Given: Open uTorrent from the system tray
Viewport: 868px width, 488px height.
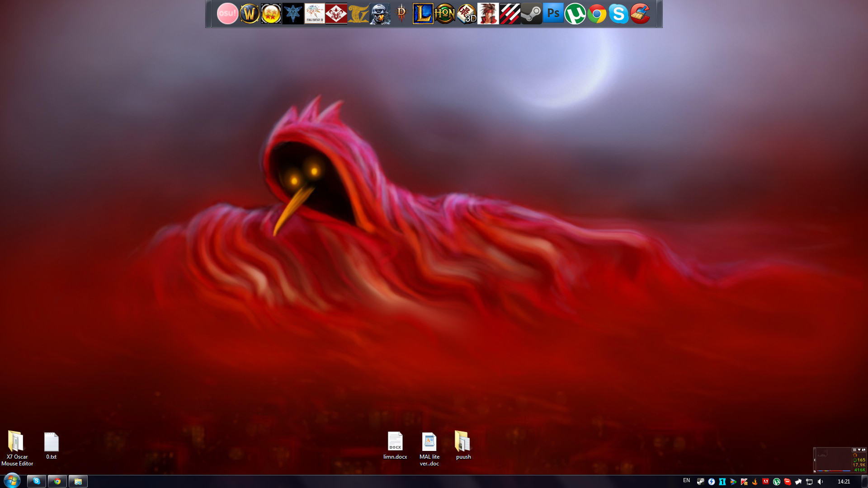Looking at the screenshot, I should click(x=777, y=482).
